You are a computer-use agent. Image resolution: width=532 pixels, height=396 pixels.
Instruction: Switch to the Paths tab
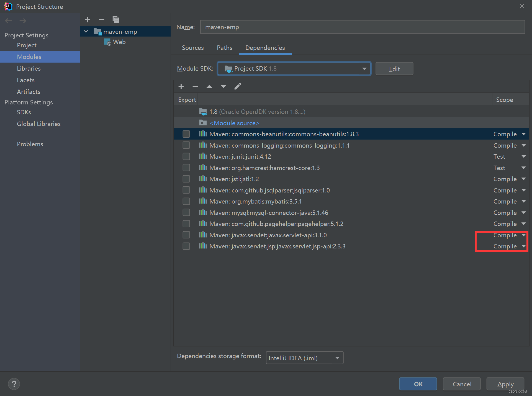pos(224,48)
